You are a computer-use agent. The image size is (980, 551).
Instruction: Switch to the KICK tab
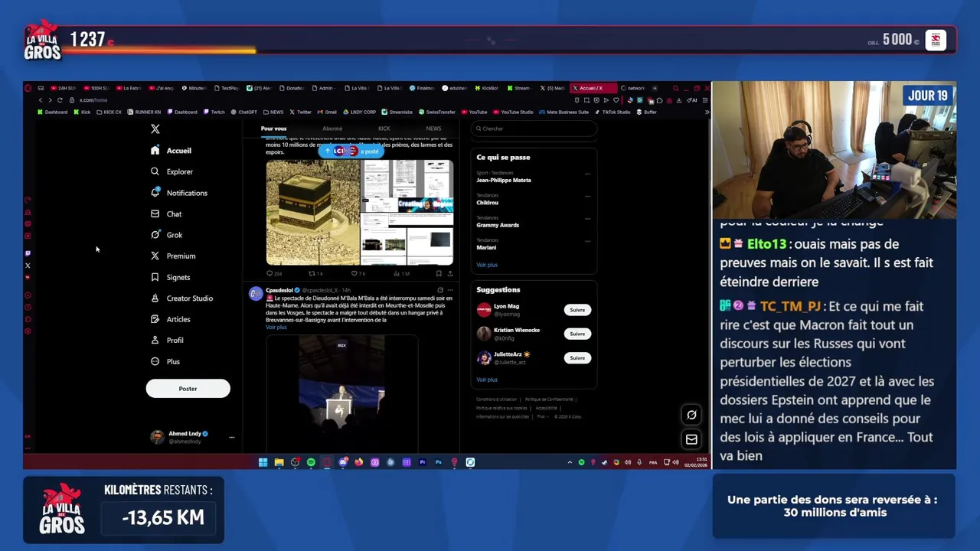(x=384, y=129)
